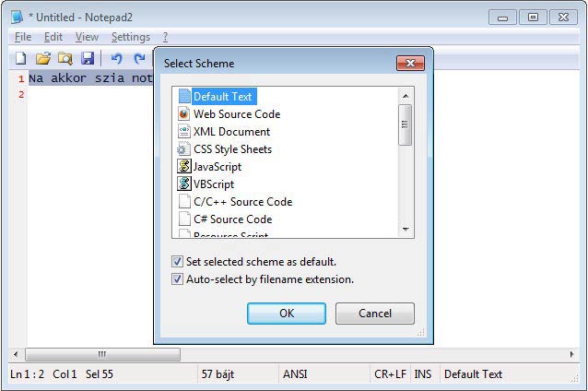Open the Settings menu
The width and height of the screenshot is (588, 391).
131,37
